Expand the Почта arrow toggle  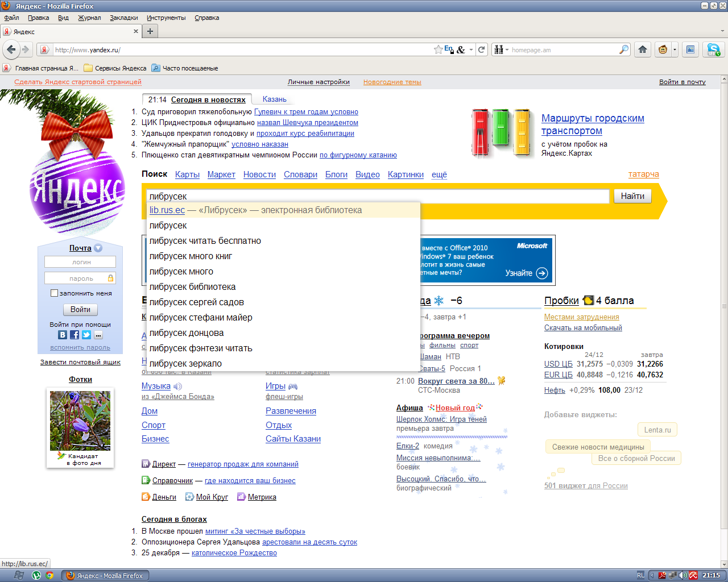(98, 248)
